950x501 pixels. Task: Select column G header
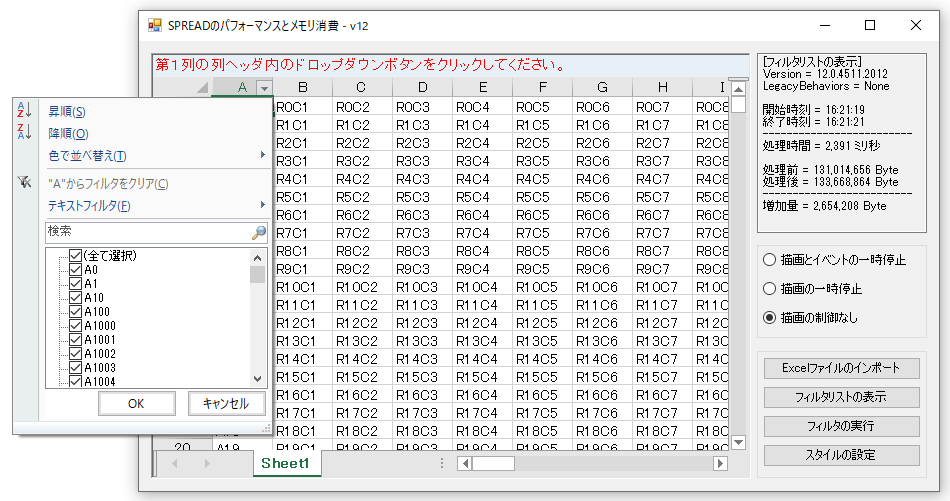click(602, 88)
